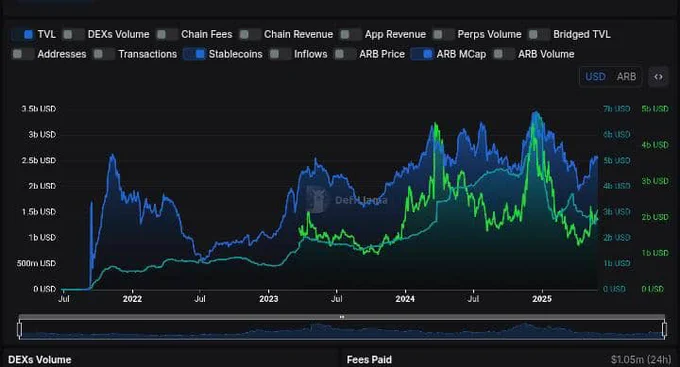Enable the DEXs Volume toggle
Viewport: 680px width, 367px height.
73,34
